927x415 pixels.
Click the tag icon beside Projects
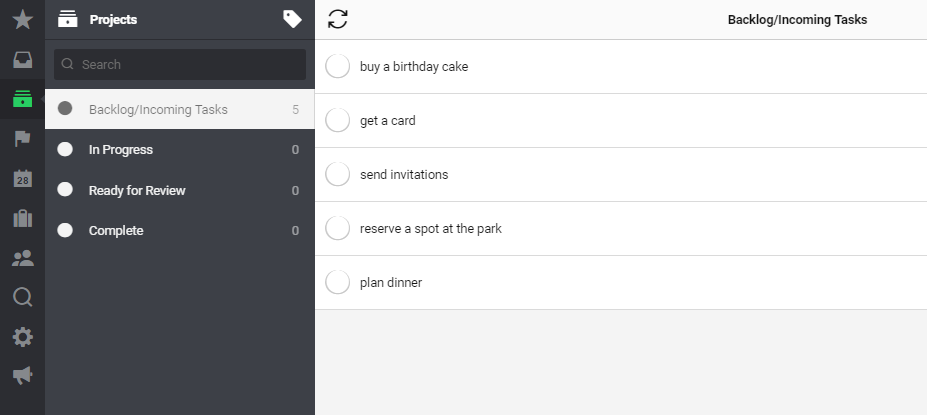click(x=292, y=20)
